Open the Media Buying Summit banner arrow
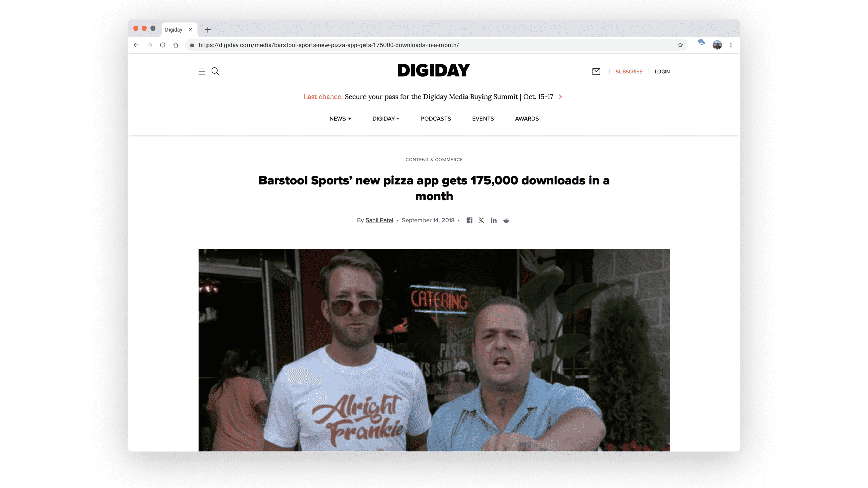Image resolution: width=868 pixels, height=488 pixels. 560,97
